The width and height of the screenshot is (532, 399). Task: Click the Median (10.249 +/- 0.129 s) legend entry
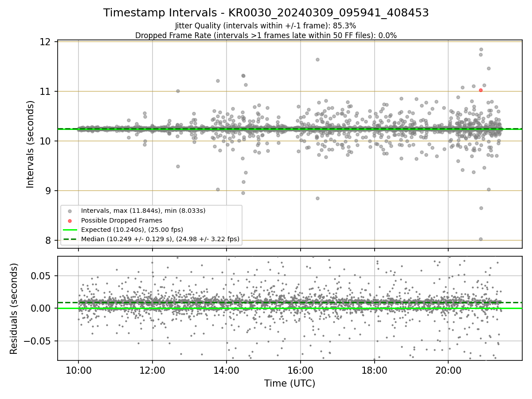point(160,239)
